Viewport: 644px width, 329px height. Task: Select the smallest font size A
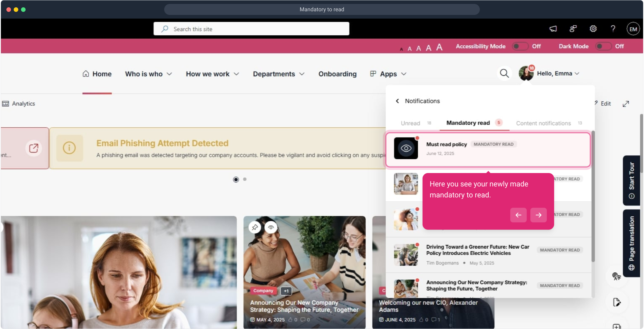pyautogui.click(x=401, y=49)
